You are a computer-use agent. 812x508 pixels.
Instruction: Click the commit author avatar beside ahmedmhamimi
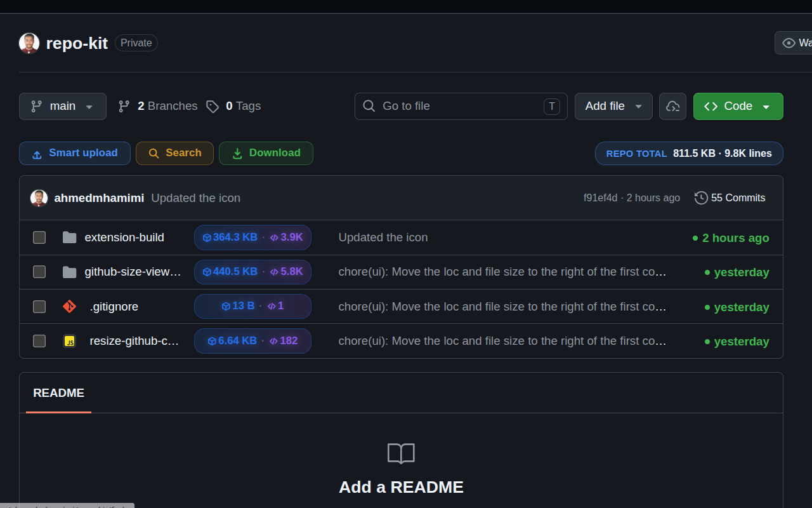click(39, 198)
